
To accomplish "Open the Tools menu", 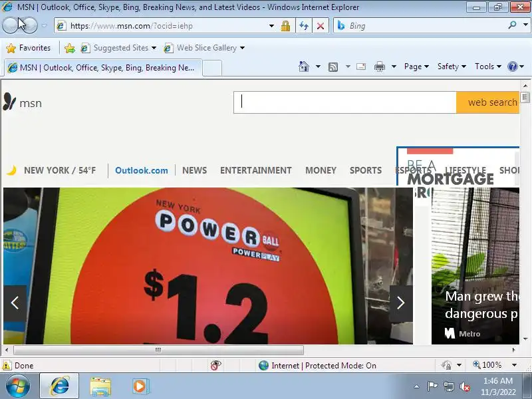I will pos(488,66).
